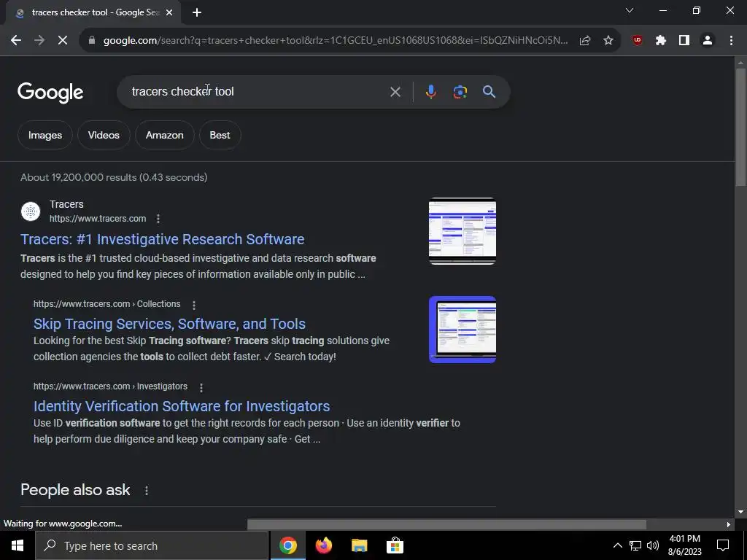Viewport: 747px width, 560px height.
Task: Open the uBlock Origin extension
Action: coord(638,41)
